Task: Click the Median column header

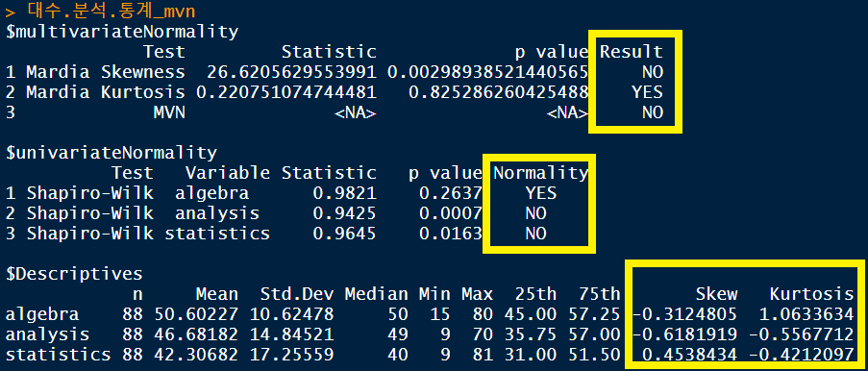Action: tap(377, 294)
